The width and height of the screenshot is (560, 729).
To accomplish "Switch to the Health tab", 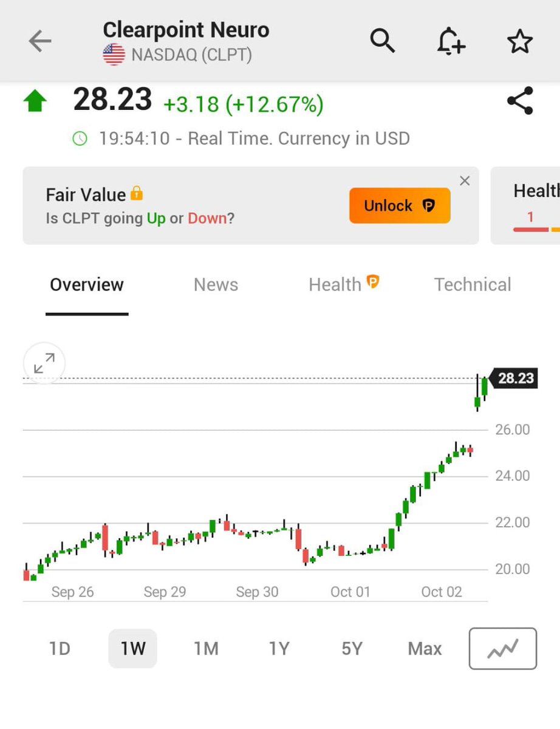I will [x=344, y=284].
